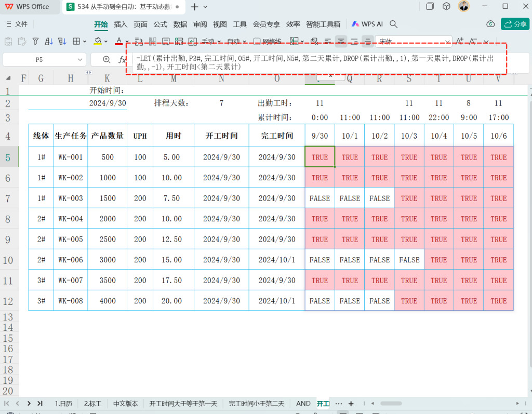The height and width of the screenshot is (414, 532).
Task: Expand font color dropdown arrow
Action: [127, 42]
